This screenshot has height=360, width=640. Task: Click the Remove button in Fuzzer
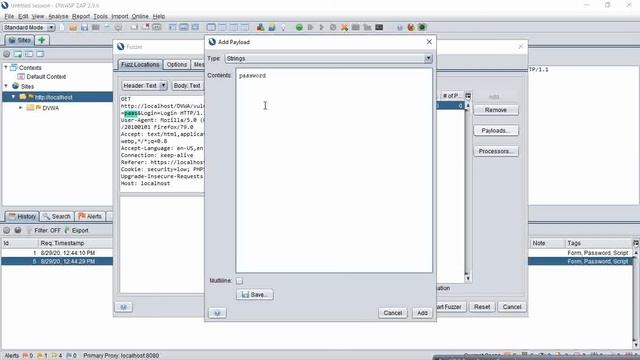pos(496,110)
